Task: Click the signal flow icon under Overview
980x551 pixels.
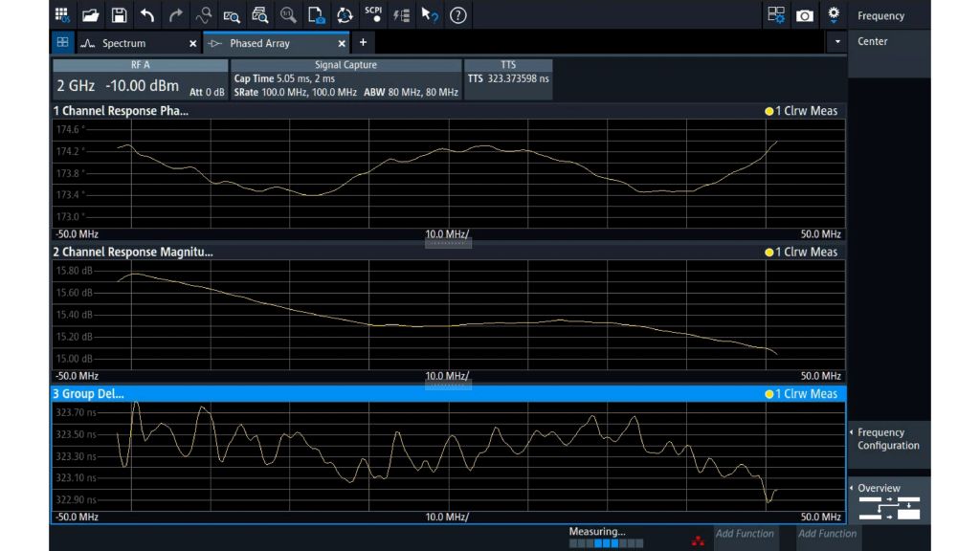Action: point(889,508)
